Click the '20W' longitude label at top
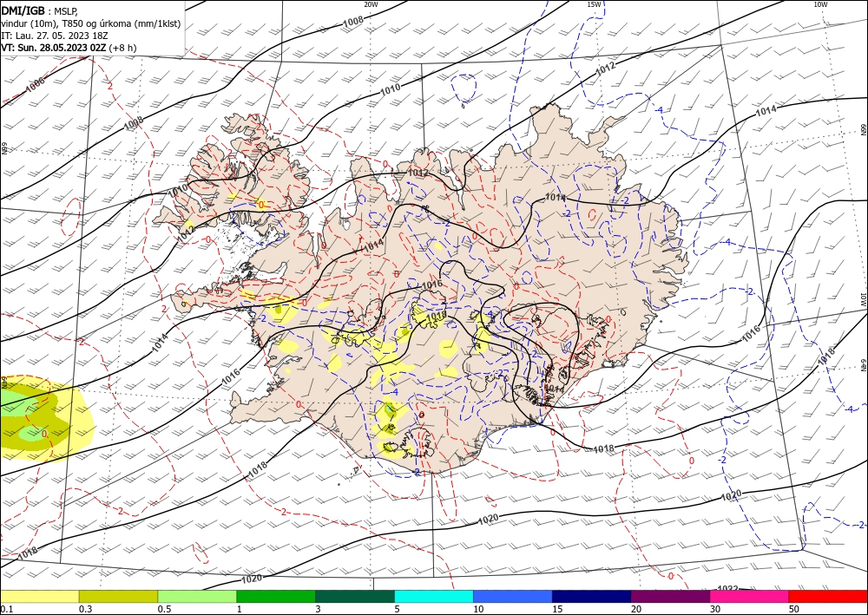 371,4
